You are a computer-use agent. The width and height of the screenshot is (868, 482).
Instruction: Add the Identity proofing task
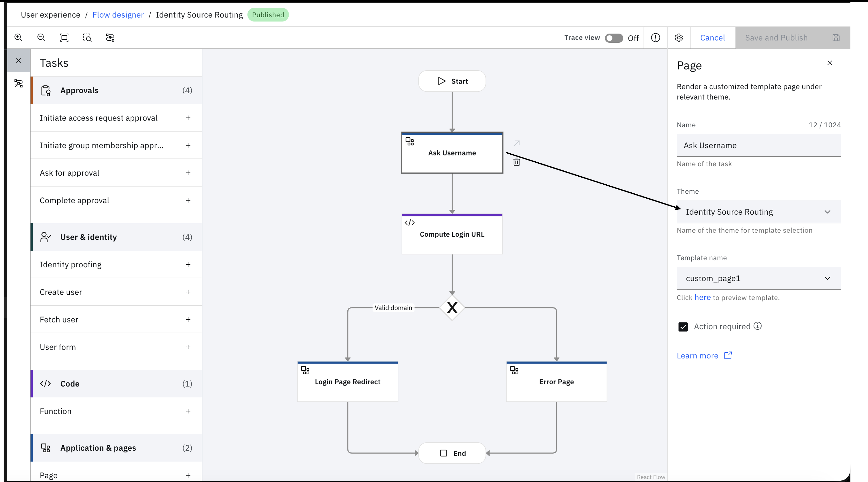point(188,265)
